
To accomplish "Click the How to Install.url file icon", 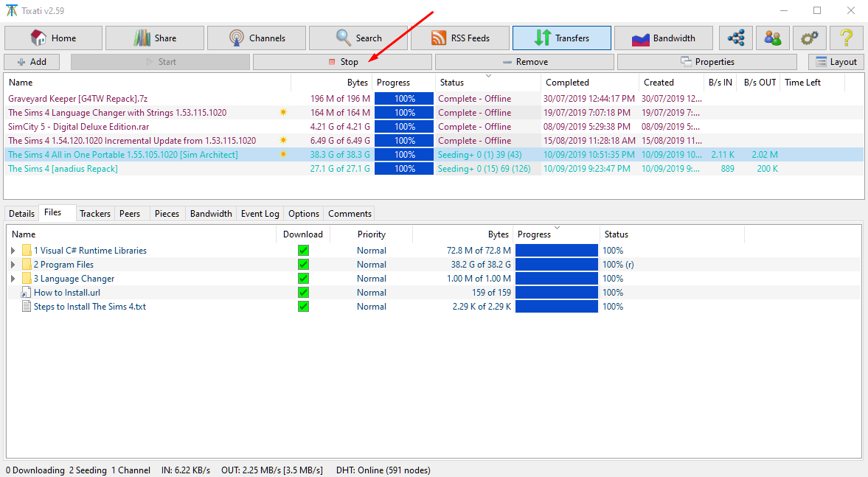I will pos(26,292).
